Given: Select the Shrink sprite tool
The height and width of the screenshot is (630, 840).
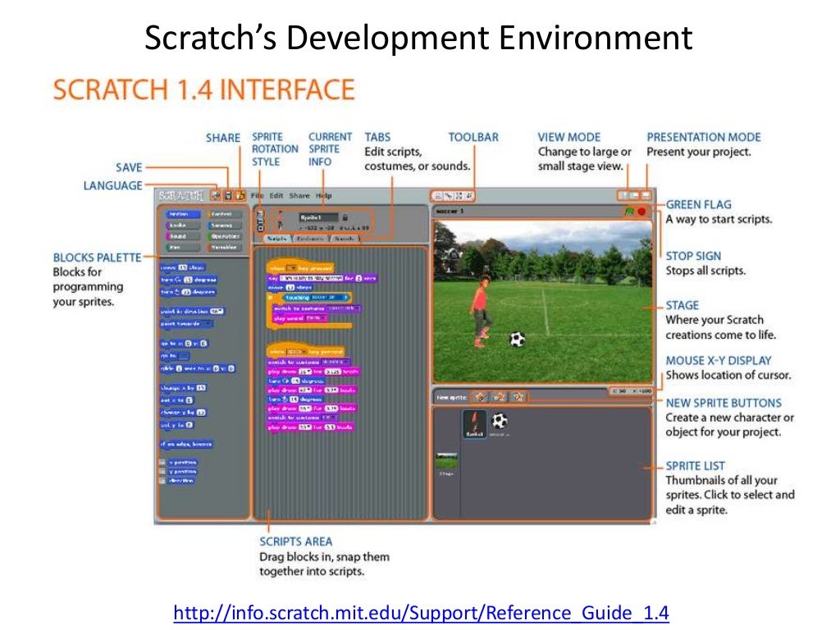Looking at the screenshot, I should [469, 196].
